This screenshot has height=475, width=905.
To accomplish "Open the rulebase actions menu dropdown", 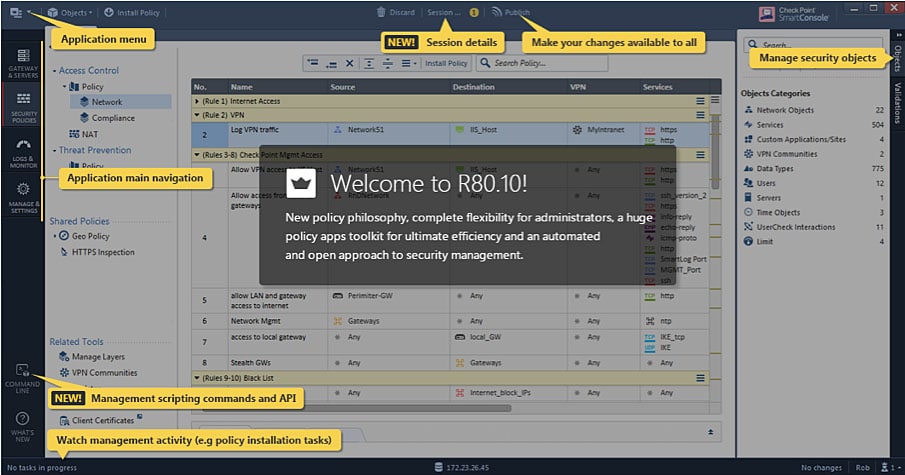I will tap(409, 63).
